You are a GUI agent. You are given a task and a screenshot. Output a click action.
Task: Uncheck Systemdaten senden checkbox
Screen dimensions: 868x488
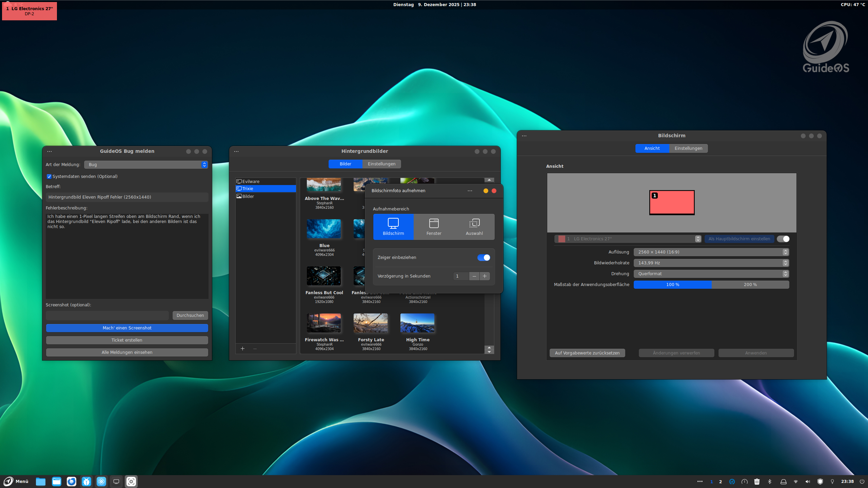click(x=49, y=177)
